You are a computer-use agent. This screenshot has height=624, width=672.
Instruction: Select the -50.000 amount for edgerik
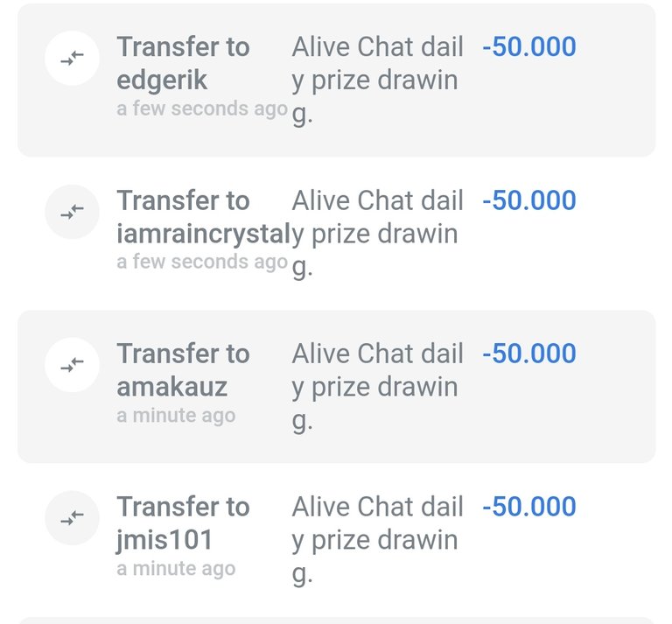click(x=528, y=46)
